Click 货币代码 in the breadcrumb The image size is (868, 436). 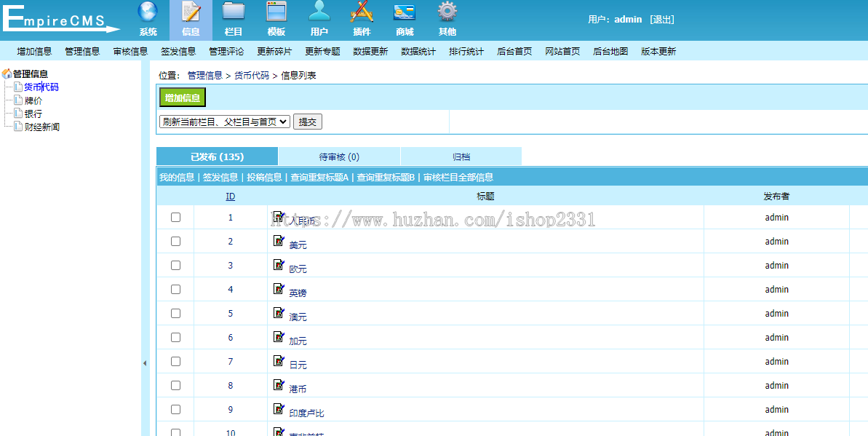pos(252,76)
